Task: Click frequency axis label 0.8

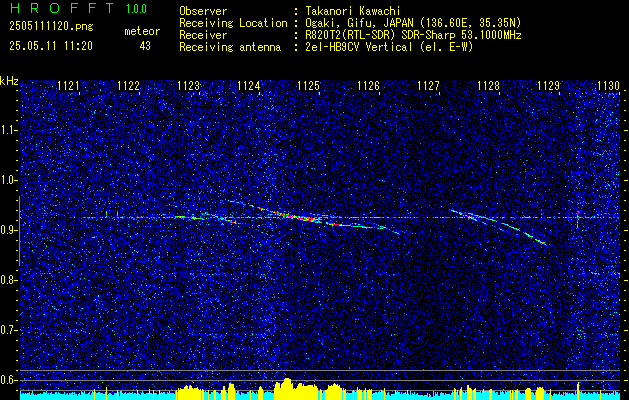Action: 7,280
